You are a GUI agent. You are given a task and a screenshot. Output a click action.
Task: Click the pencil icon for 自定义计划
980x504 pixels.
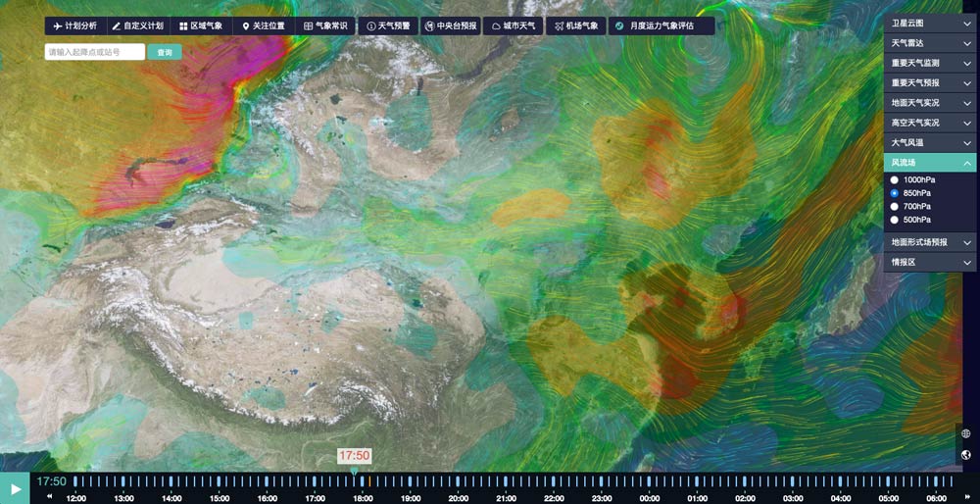(x=117, y=25)
